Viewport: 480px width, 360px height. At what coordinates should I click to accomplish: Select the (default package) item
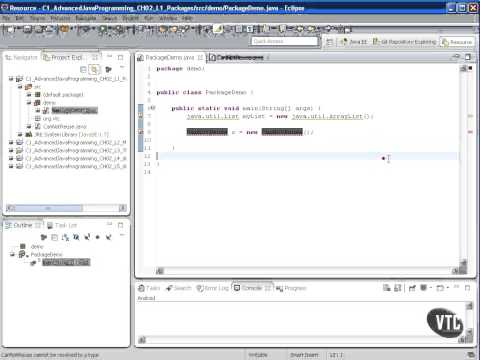click(x=59, y=95)
